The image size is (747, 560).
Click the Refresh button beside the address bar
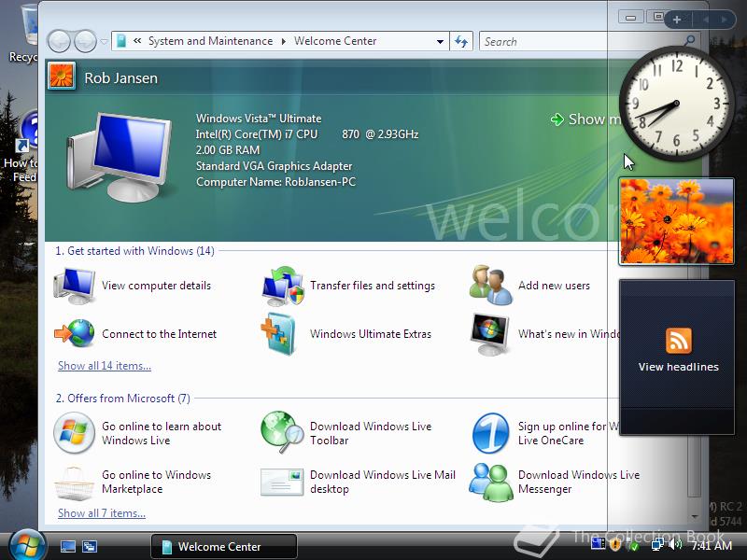click(x=461, y=41)
